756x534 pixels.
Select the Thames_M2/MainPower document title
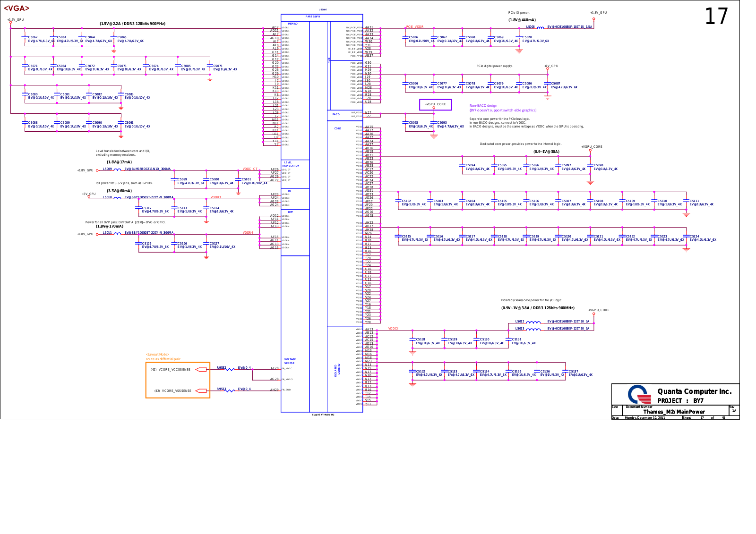tap(674, 412)
